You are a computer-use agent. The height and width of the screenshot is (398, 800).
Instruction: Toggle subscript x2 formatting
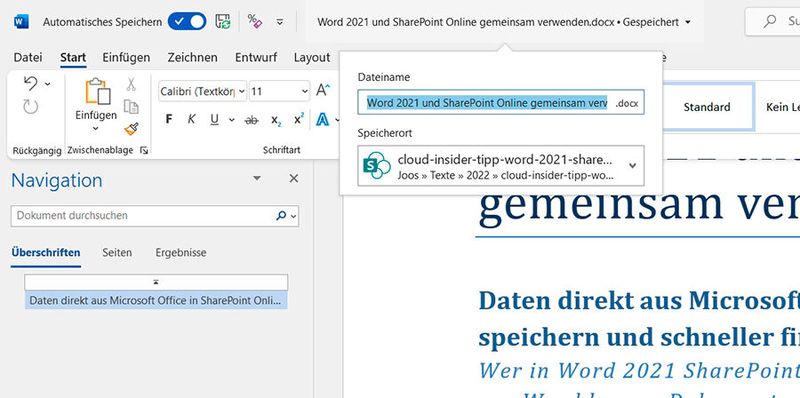pos(276,120)
